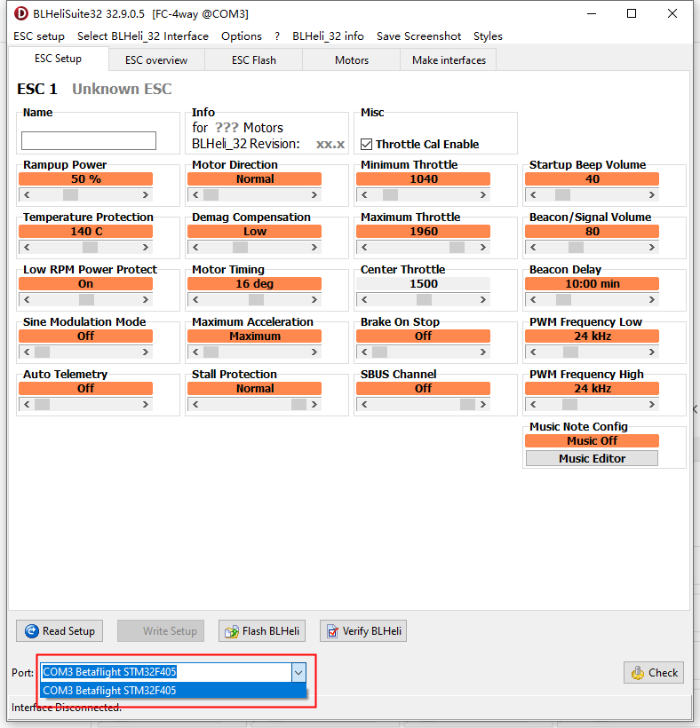Increase Auto Telemetry with right arrow

click(146, 405)
